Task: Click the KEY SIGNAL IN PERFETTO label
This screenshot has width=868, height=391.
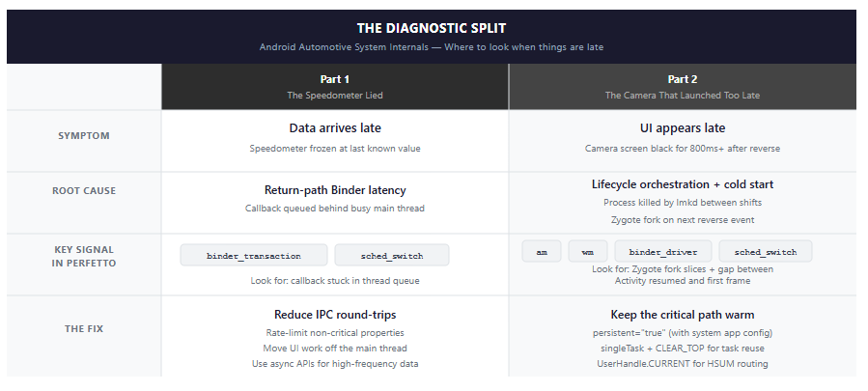Action: point(84,257)
